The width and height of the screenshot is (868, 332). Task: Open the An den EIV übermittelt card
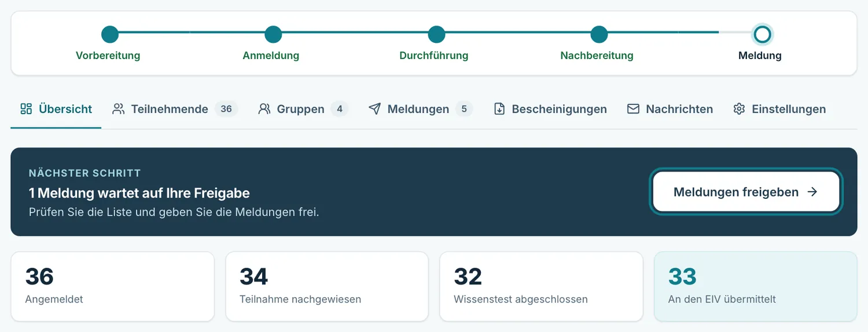pyautogui.click(x=756, y=286)
